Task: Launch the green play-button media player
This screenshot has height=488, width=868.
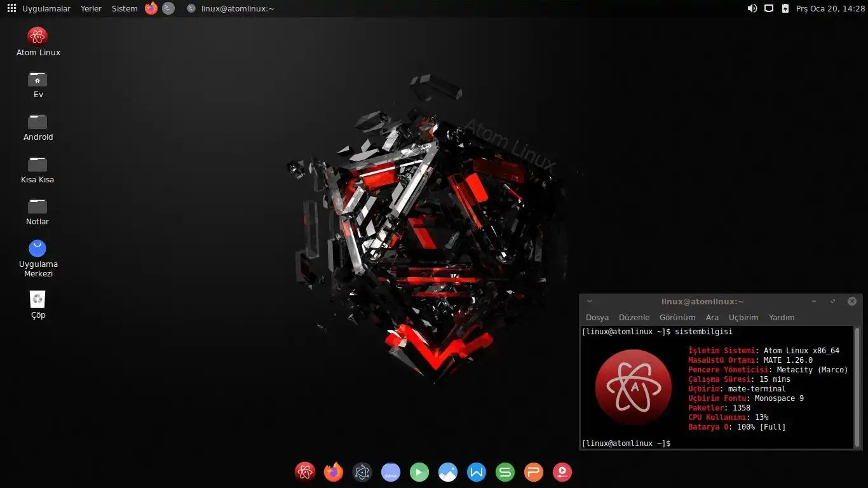Action: click(x=419, y=471)
